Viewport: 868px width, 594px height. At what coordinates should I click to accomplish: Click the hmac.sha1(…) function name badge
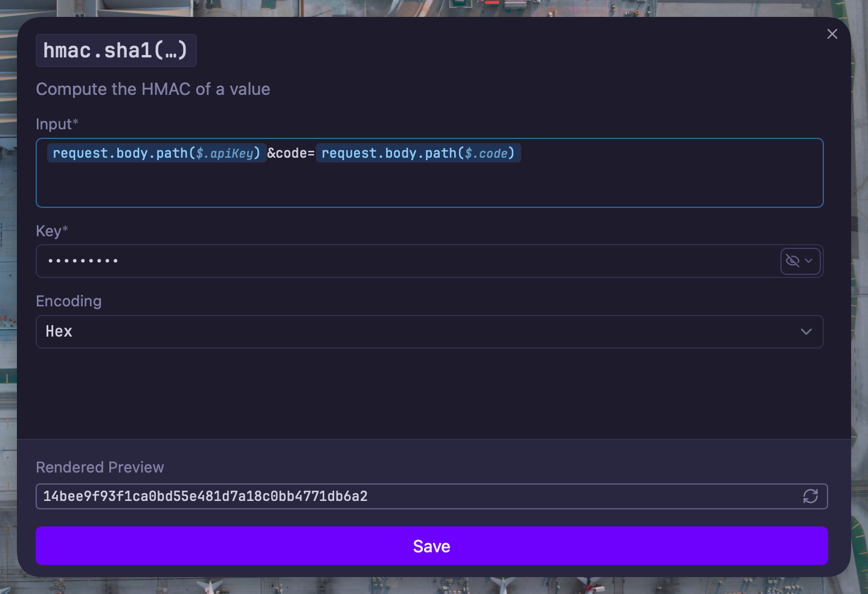116,51
